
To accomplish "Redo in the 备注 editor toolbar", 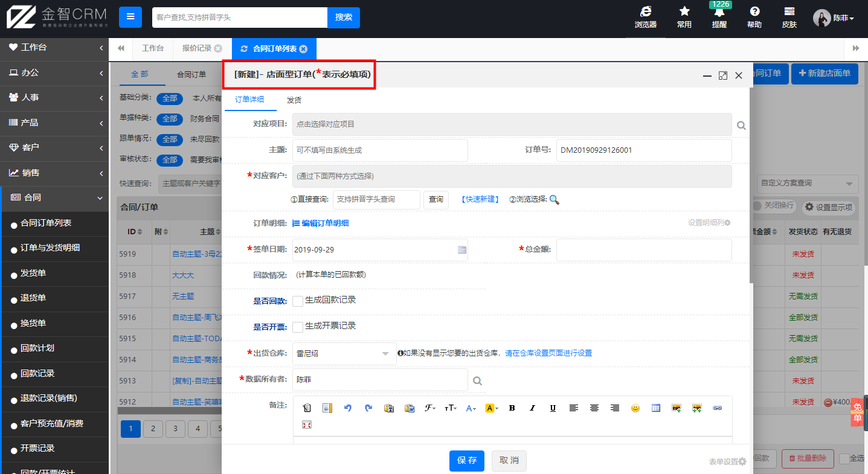I will click(368, 408).
